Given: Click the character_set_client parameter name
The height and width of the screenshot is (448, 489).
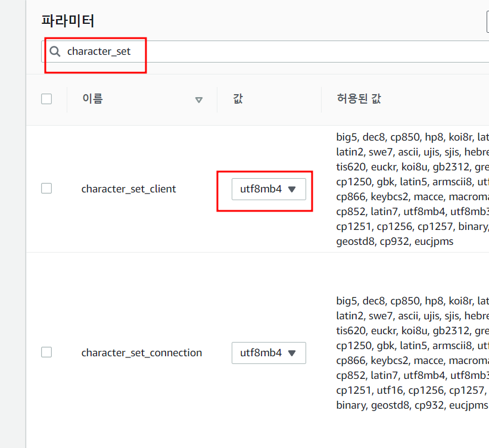Looking at the screenshot, I should tap(129, 189).
